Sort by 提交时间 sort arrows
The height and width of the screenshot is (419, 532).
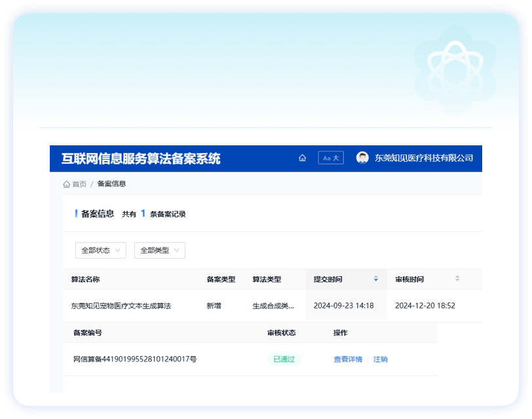pos(376,279)
